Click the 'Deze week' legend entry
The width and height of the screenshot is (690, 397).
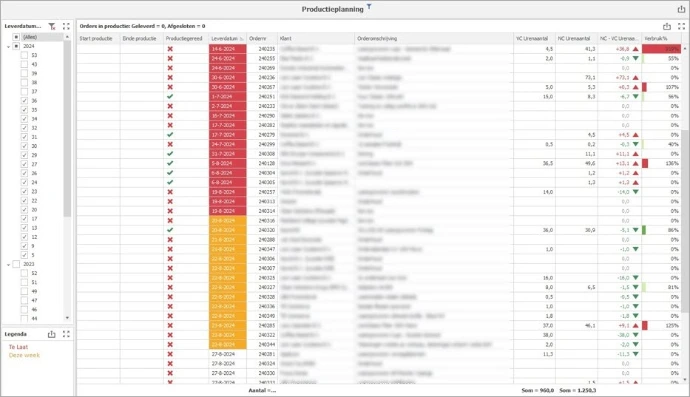tap(24, 355)
